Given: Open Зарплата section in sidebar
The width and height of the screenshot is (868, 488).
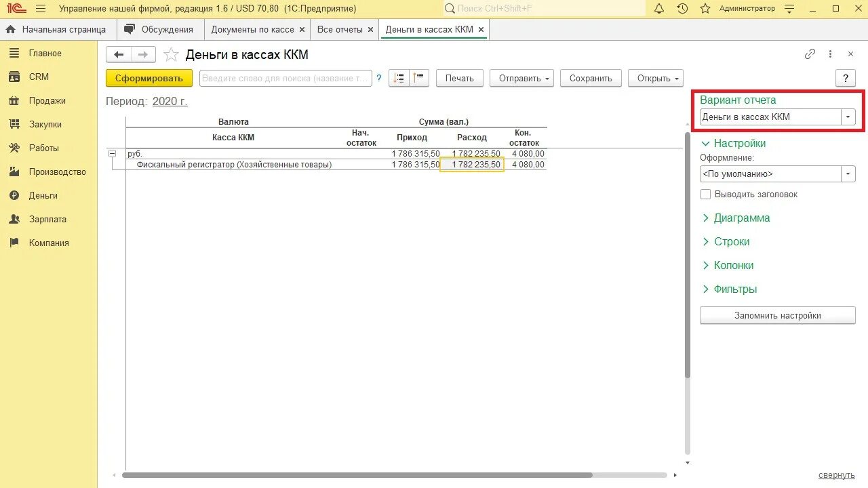Looking at the screenshot, I should [x=47, y=219].
